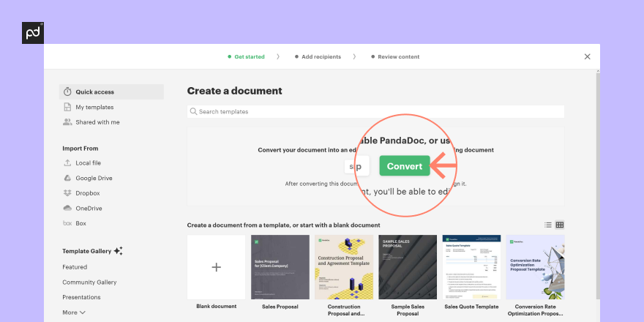
Task: Select the Blank document thumbnail
Action: point(216,267)
